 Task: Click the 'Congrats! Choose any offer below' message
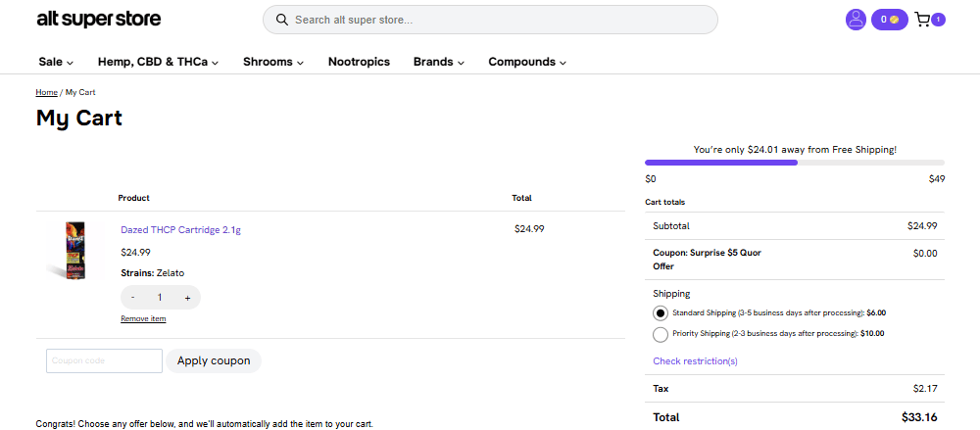tap(205, 424)
